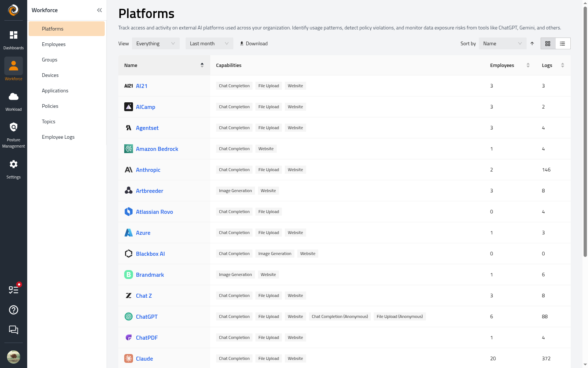Open the Workload cloud icon
This screenshot has width=588, height=368.
[x=14, y=96]
